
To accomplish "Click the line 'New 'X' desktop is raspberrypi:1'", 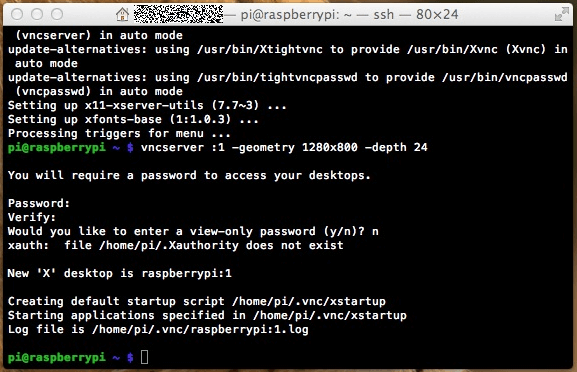I will 120,273.
